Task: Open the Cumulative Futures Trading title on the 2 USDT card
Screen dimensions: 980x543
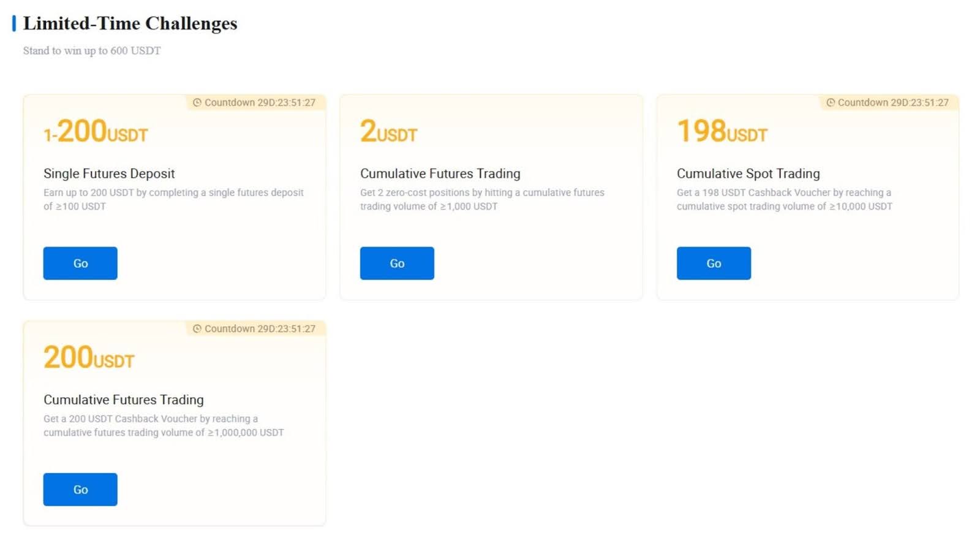Action: (x=440, y=174)
